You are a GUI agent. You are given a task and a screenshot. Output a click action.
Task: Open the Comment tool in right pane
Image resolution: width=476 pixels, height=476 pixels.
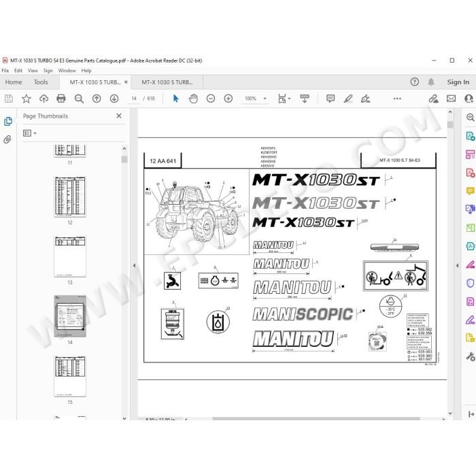click(471, 191)
